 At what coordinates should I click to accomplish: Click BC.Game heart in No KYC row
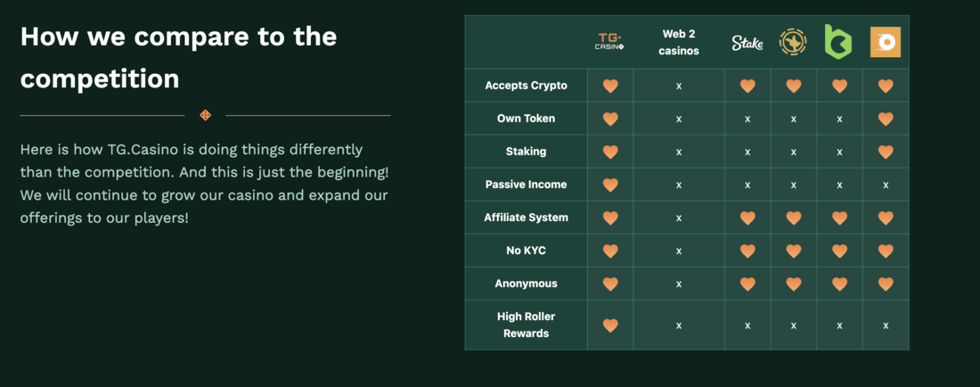[x=839, y=251]
